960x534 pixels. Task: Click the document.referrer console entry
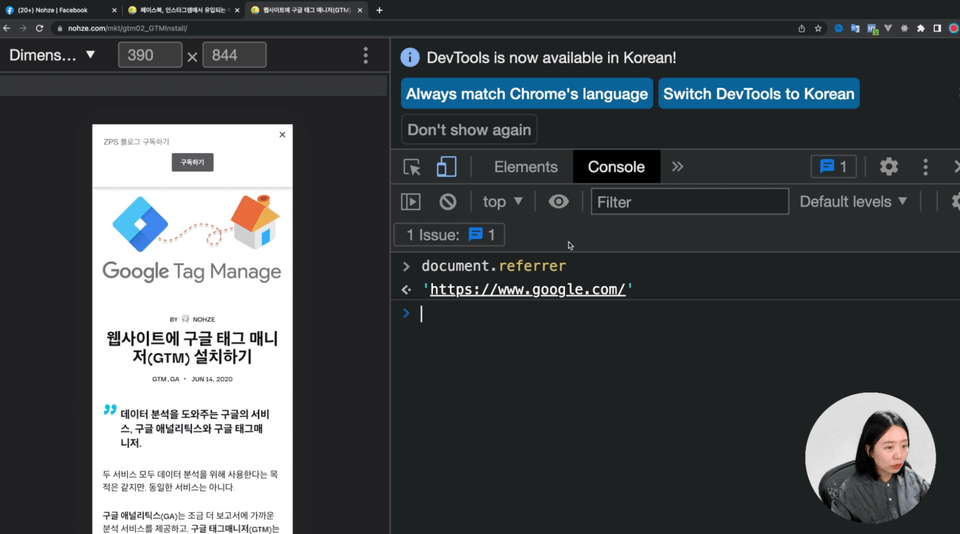(493, 266)
